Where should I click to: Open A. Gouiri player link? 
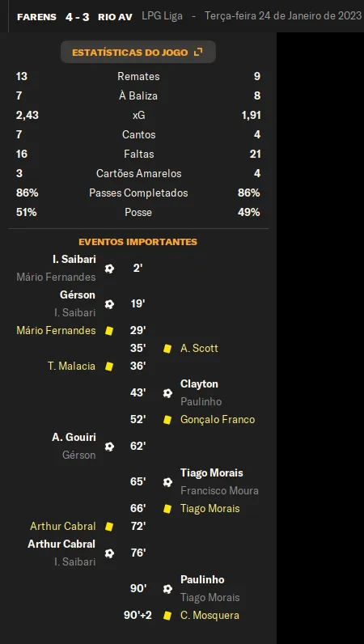point(74,438)
